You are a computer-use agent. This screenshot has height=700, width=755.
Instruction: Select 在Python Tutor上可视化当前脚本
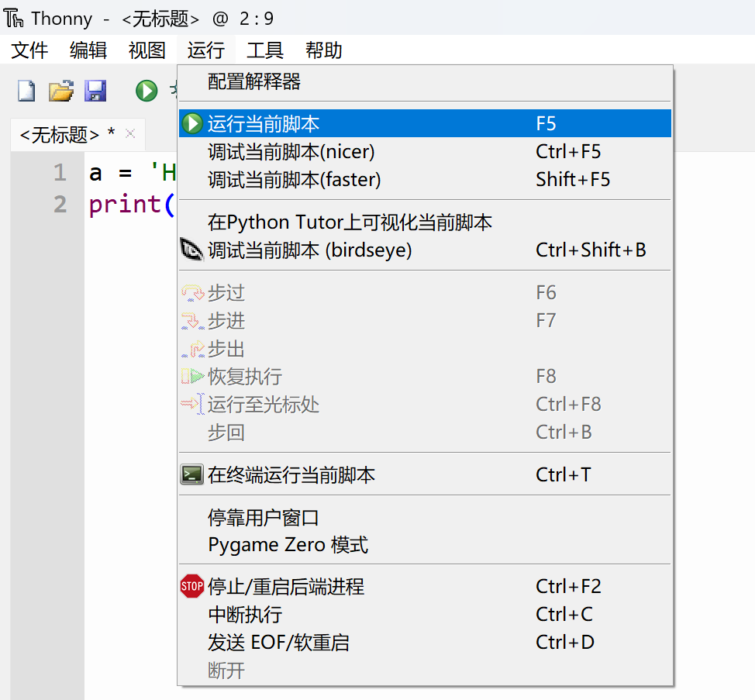pyautogui.click(x=350, y=222)
